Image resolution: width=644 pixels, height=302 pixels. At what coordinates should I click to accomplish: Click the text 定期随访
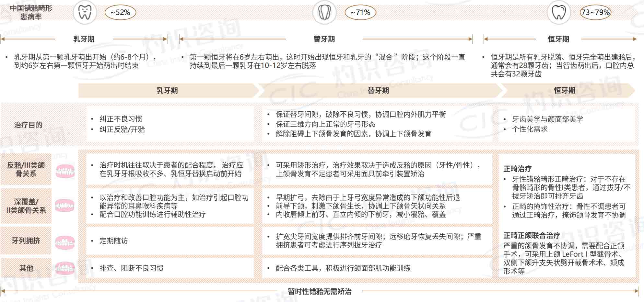coord(114,240)
